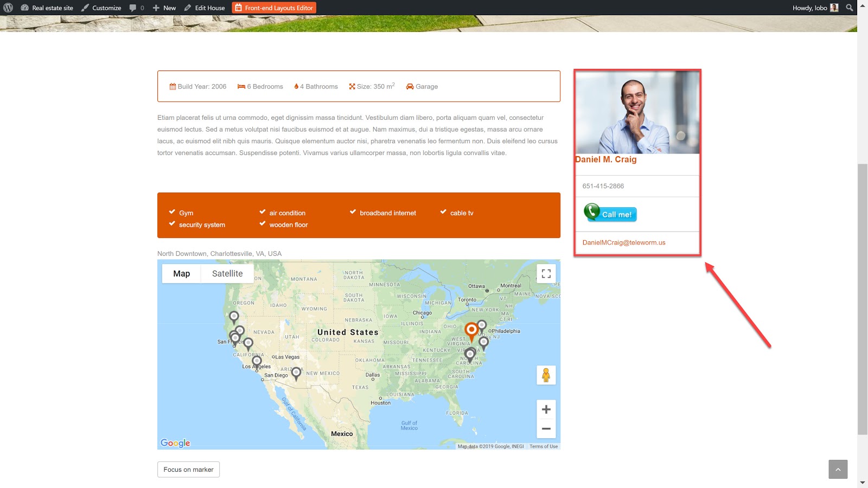Viewport: 868px width, 488px height.
Task: Open the comments bubble in admin bar
Action: coord(136,8)
